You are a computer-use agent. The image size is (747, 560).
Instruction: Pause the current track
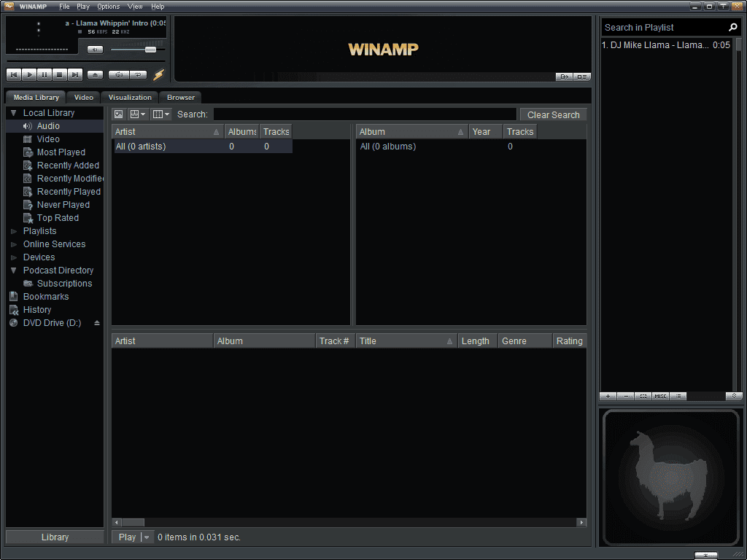pyautogui.click(x=44, y=75)
